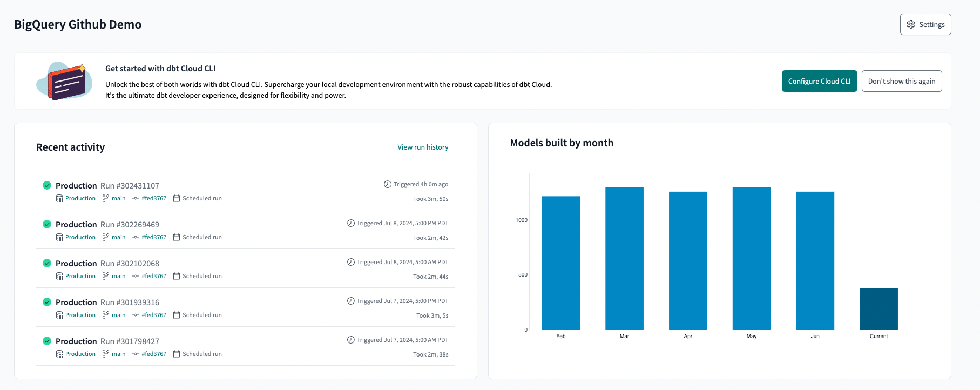
Task: Open commit #fed3767 link in Run #301798427
Action: click(x=154, y=354)
